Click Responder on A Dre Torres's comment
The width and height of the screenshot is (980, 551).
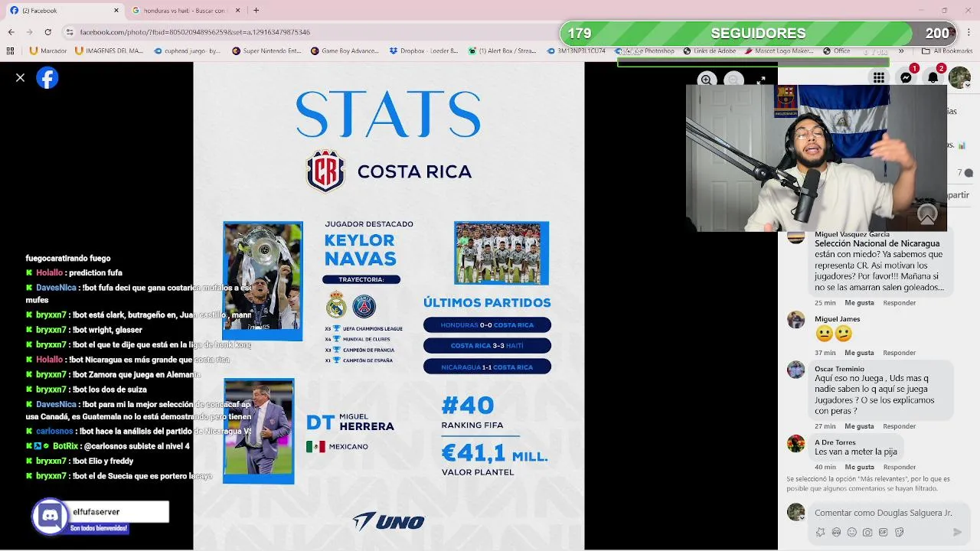click(900, 467)
